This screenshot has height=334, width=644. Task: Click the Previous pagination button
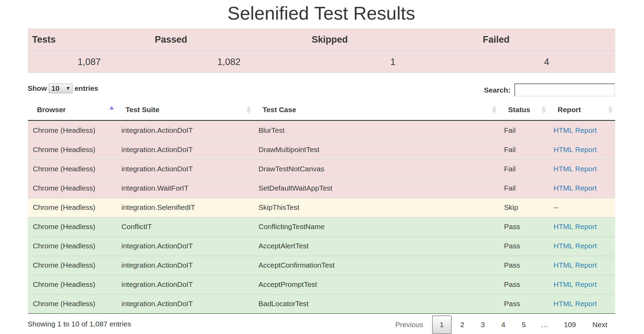pyautogui.click(x=409, y=325)
